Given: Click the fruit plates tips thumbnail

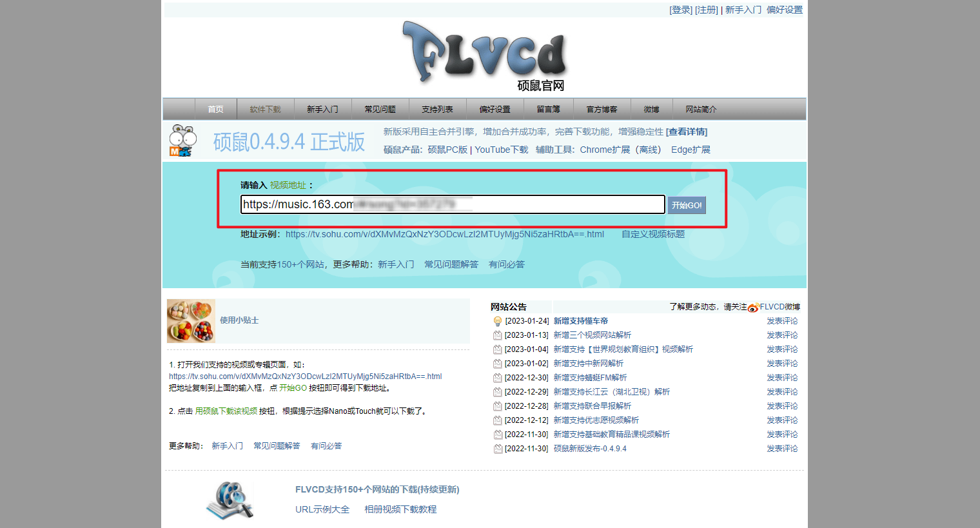Looking at the screenshot, I should 191,320.
